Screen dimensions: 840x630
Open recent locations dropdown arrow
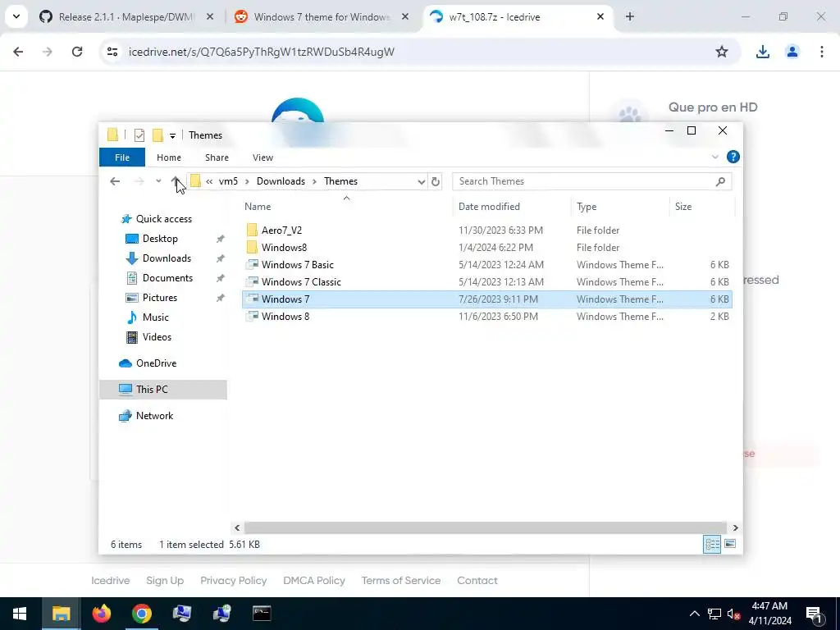click(158, 181)
